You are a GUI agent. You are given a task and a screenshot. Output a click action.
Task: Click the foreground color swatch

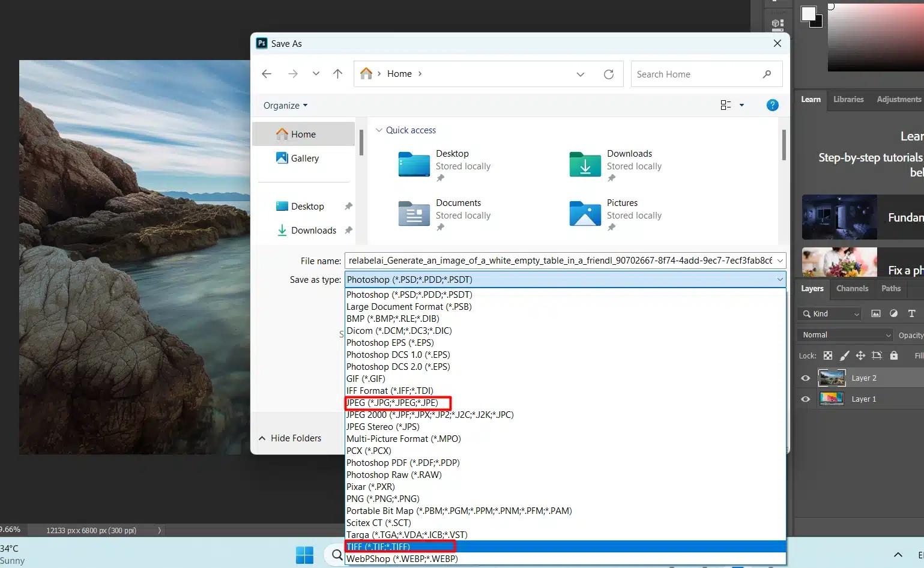808,13
